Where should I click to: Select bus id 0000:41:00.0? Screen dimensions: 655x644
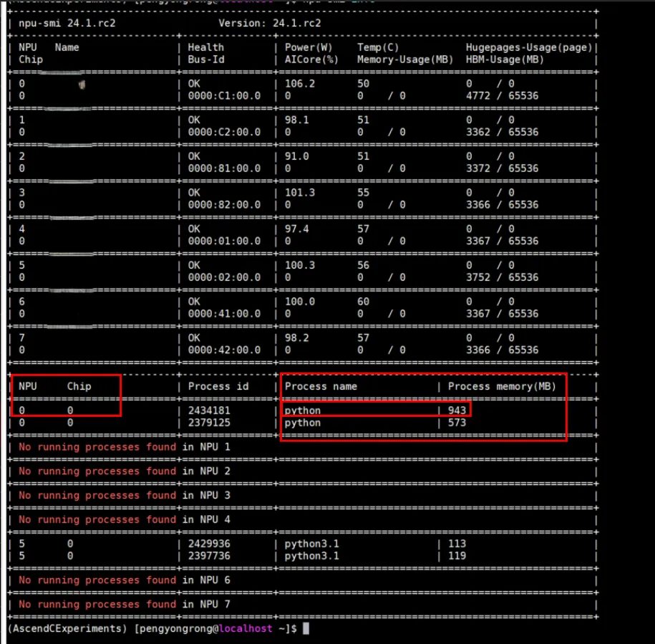[224, 314]
